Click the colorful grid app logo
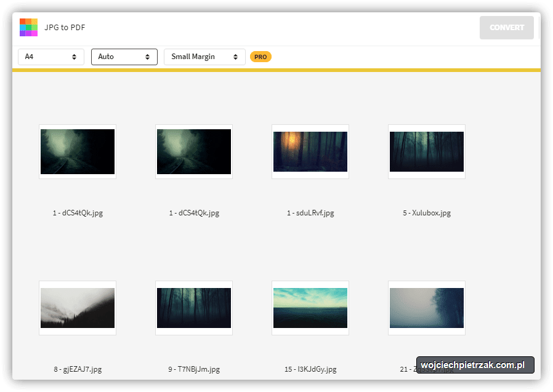The width and height of the screenshot is (553, 392). pyautogui.click(x=28, y=28)
